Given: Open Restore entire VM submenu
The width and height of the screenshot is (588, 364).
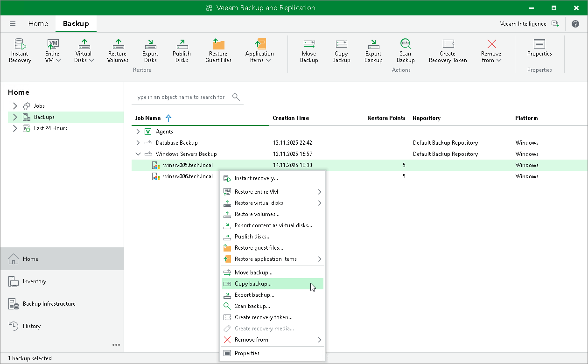Looking at the screenshot, I should [x=273, y=192].
